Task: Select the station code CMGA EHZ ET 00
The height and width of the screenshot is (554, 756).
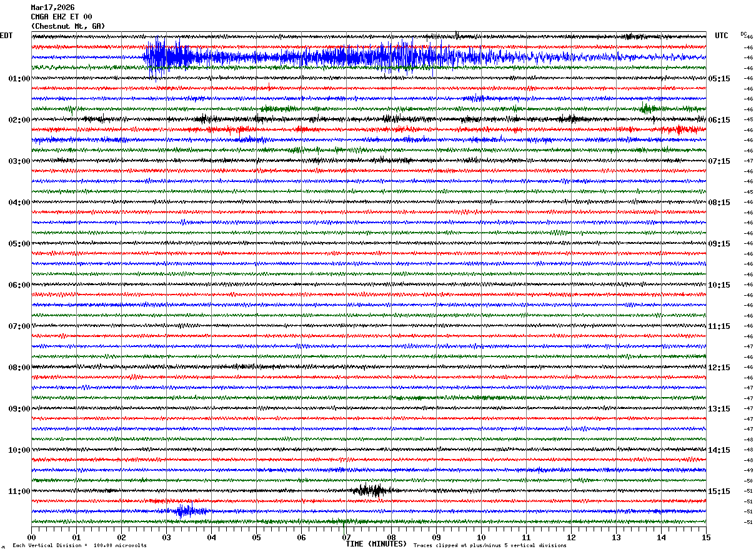Action: point(61,17)
